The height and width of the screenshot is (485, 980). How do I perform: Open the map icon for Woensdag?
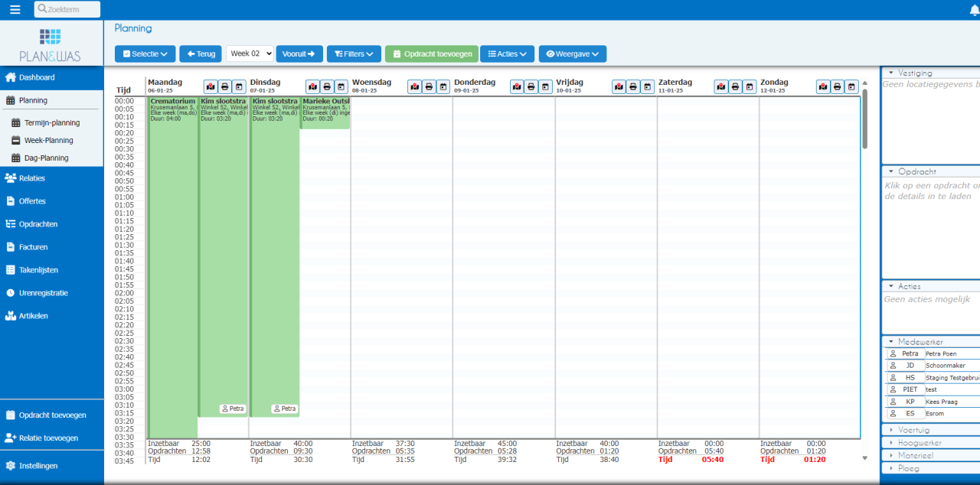[x=414, y=86]
